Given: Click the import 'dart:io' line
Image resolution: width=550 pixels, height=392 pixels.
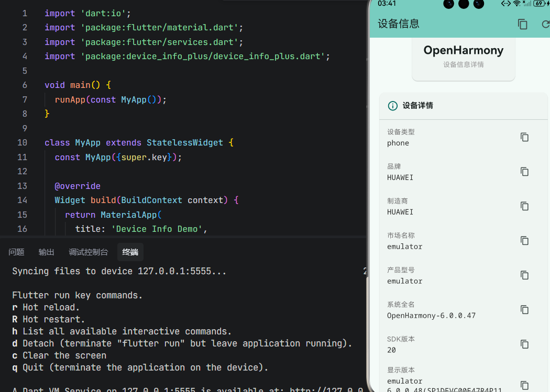Looking at the screenshot, I should click(x=87, y=13).
